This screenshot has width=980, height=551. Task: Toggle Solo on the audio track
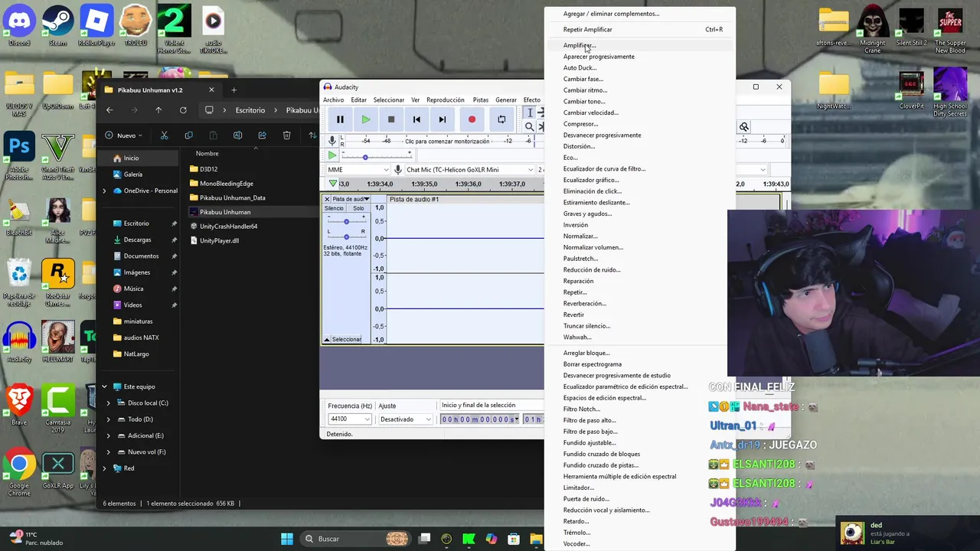(x=358, y=208)
